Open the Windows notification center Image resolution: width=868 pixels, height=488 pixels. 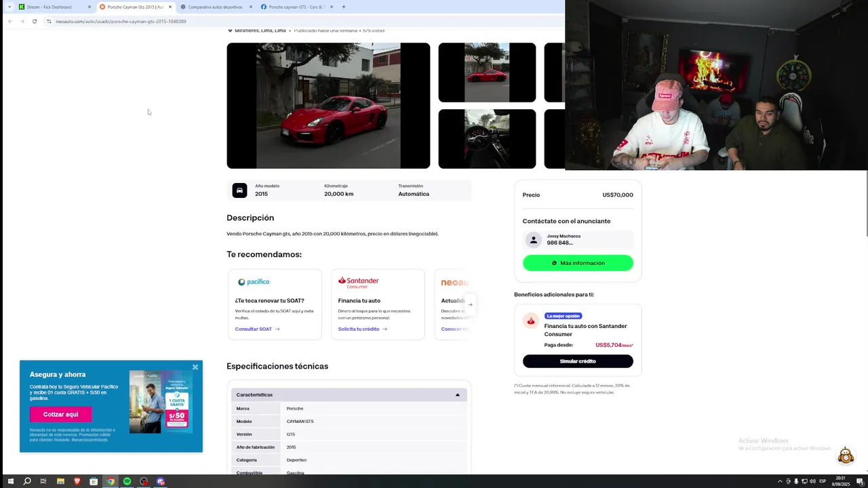pyautogui.click(x=859, y=481)
